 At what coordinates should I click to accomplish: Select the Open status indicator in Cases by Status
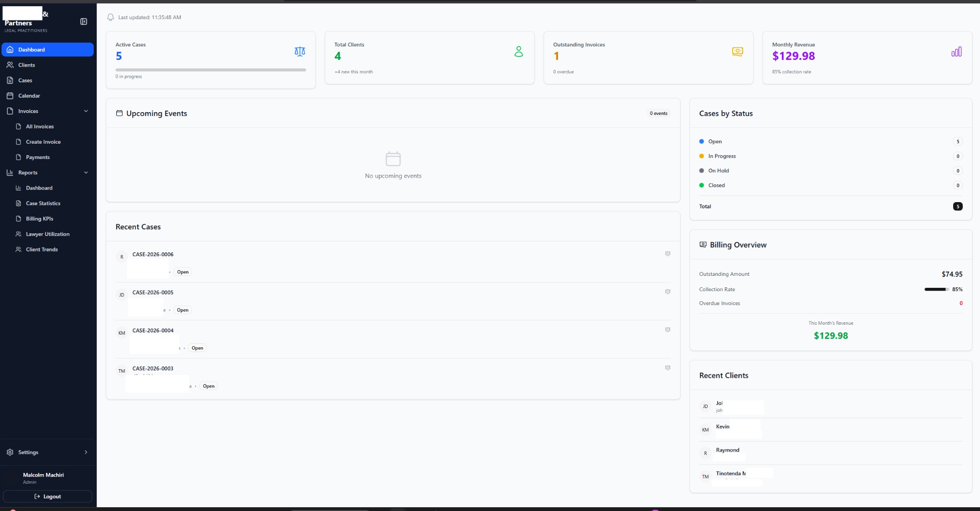702,141
